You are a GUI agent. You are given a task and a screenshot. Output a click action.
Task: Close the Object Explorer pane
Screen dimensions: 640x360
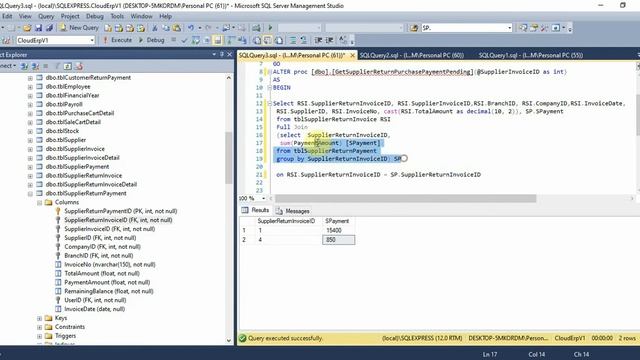229,54
